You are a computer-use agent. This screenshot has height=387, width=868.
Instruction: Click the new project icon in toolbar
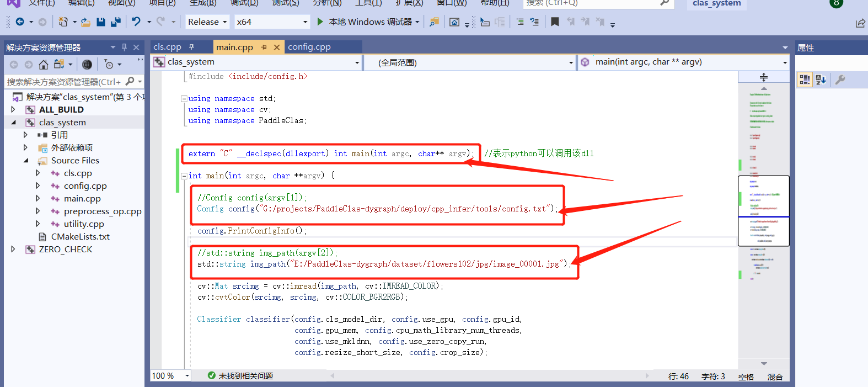(63, 22)
